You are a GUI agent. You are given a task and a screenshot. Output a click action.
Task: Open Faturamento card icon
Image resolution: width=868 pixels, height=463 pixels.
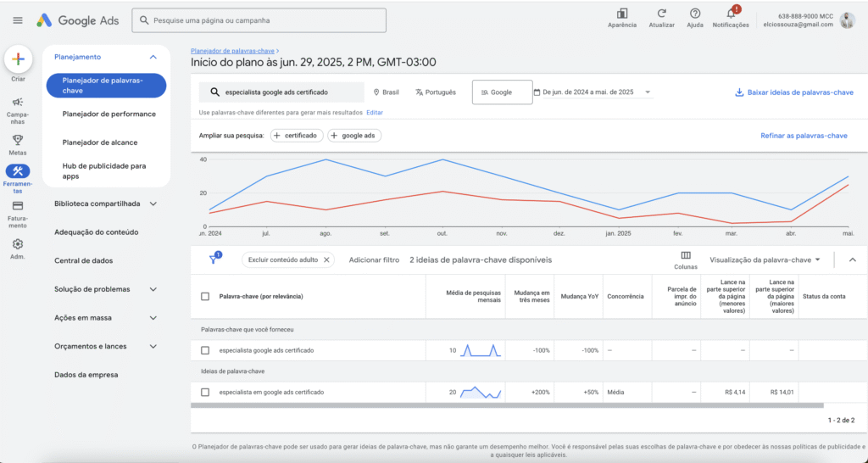(x=18, y=206)
